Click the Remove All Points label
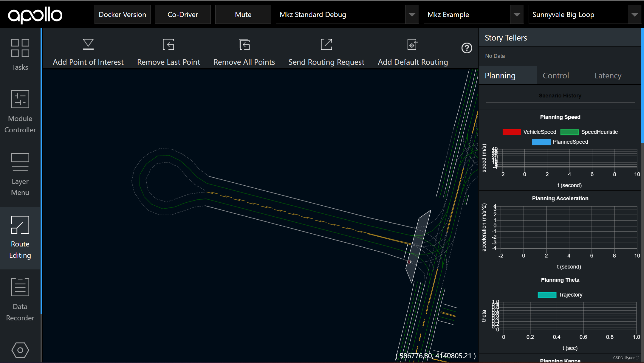Image resolution: width=644 pixels, height=363 pixels. coord(244,62)
